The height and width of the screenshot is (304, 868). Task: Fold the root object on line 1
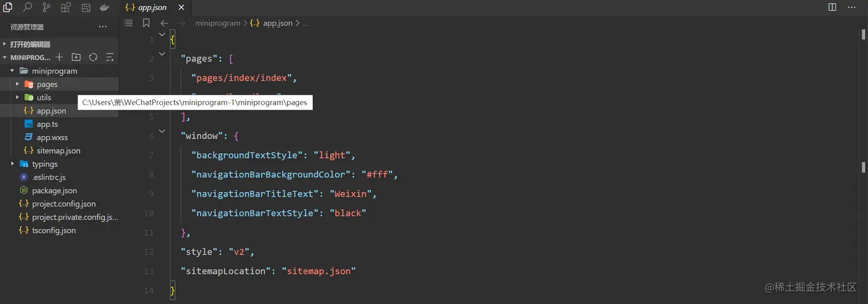pyautogui.click(x=162, y=35)
